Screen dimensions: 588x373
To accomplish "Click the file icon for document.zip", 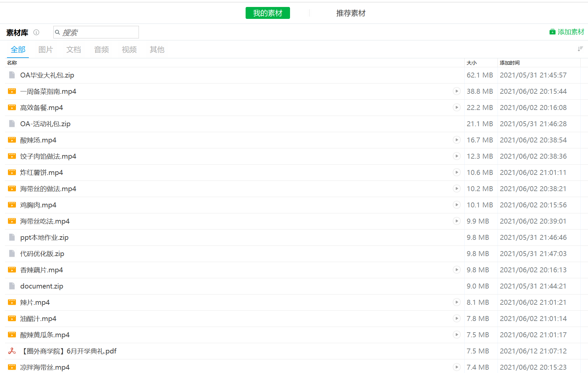I will point(12,286).
